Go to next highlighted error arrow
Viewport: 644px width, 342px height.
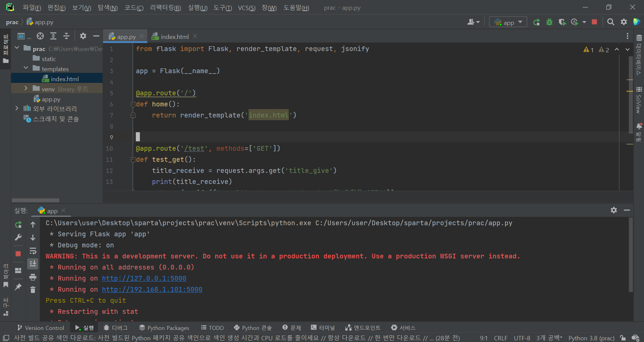click(628, 50)
